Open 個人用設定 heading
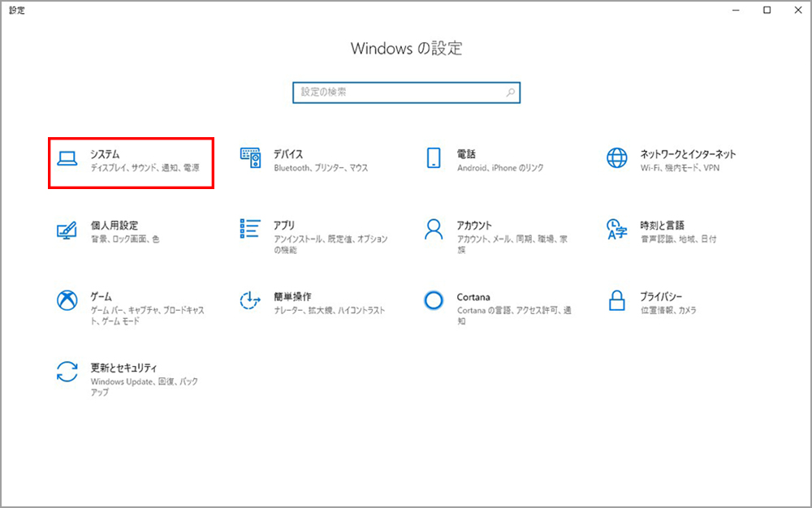 click(x=114, y=226)
